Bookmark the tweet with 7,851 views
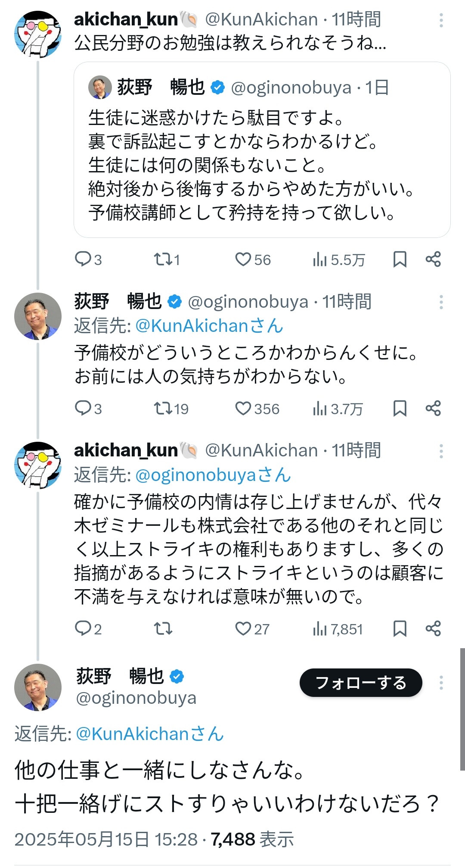The image size is (465, 868). coord(400,628)
